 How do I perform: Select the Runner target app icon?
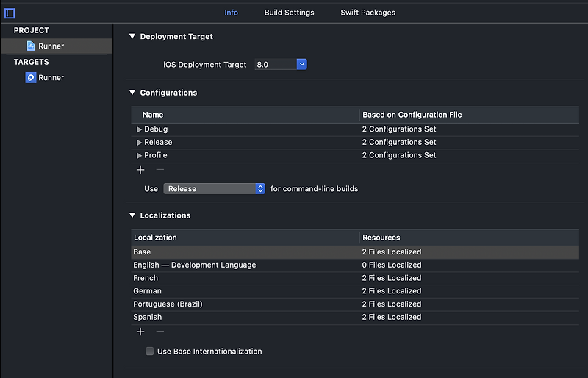[x=31, y=77]
